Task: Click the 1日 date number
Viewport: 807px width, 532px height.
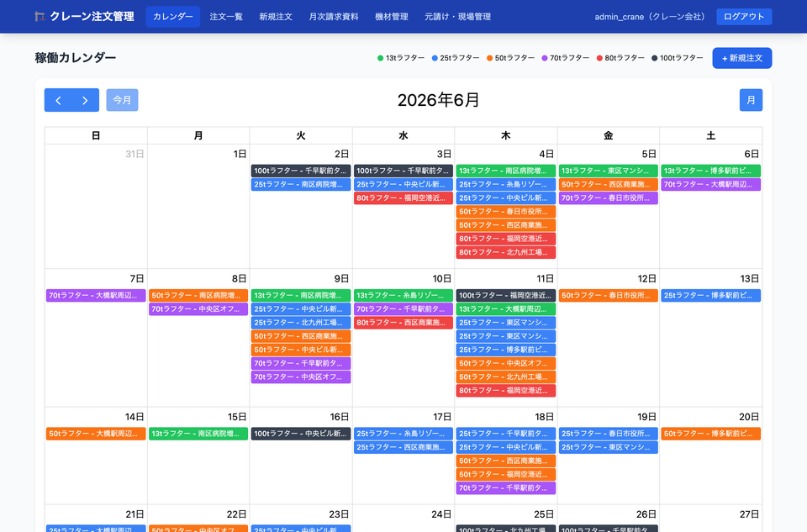Action: (240, 155)
